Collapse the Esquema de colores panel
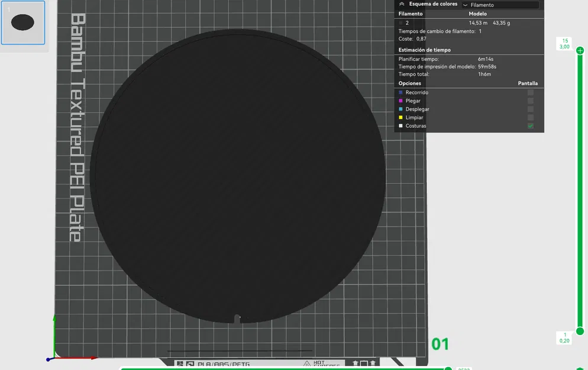 [x=402, y=4]
